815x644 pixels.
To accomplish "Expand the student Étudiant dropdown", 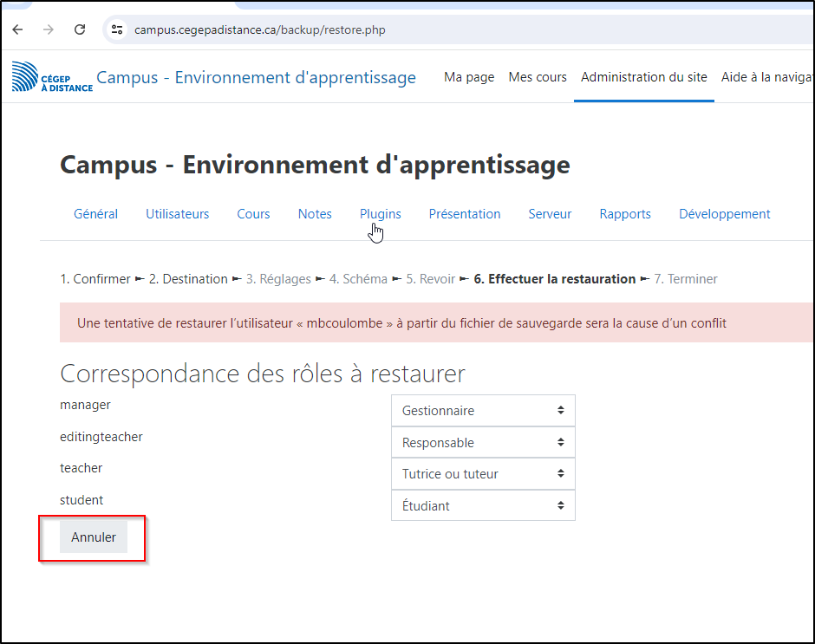I will 483,506.
